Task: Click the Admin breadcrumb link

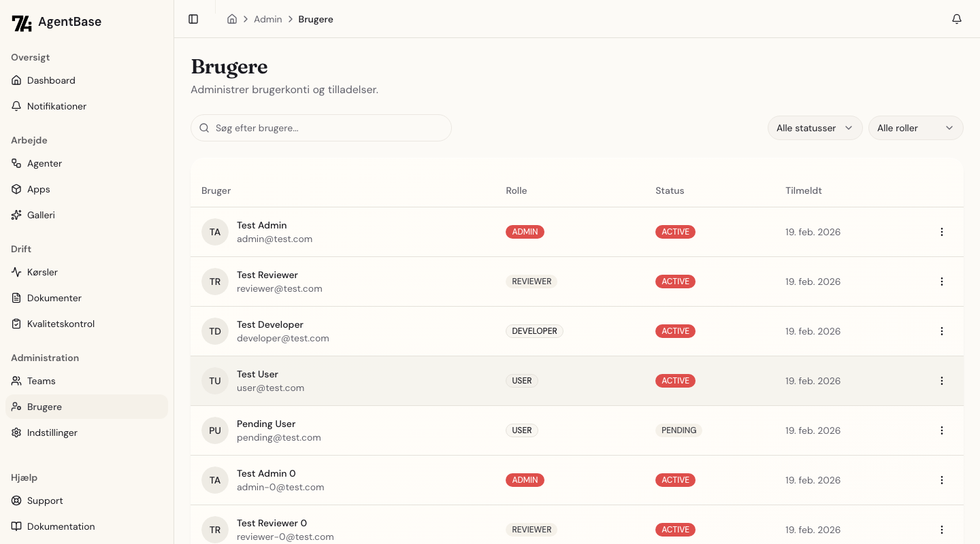Action: (x=267, y=19)
